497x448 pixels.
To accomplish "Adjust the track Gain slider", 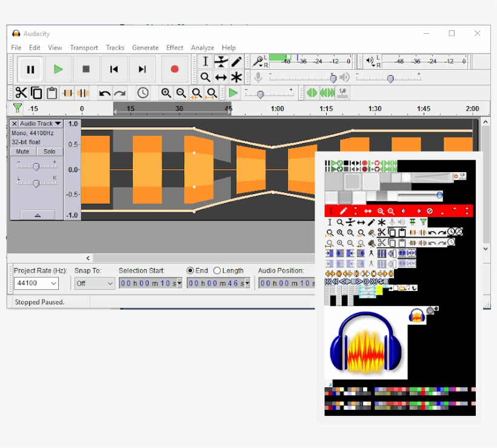I will coord(36,167).
